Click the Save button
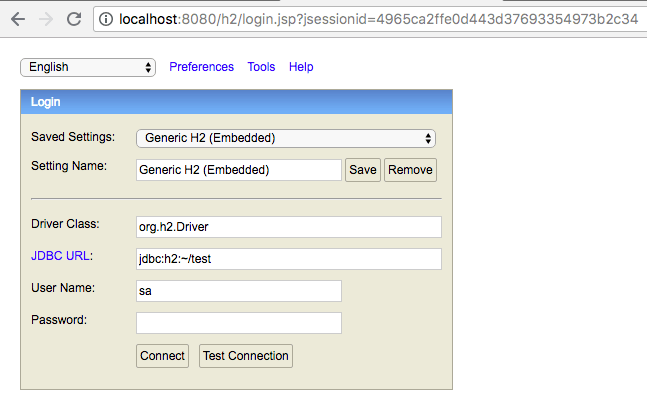Viewport: 647px width, 411px height. pos(363,170)
